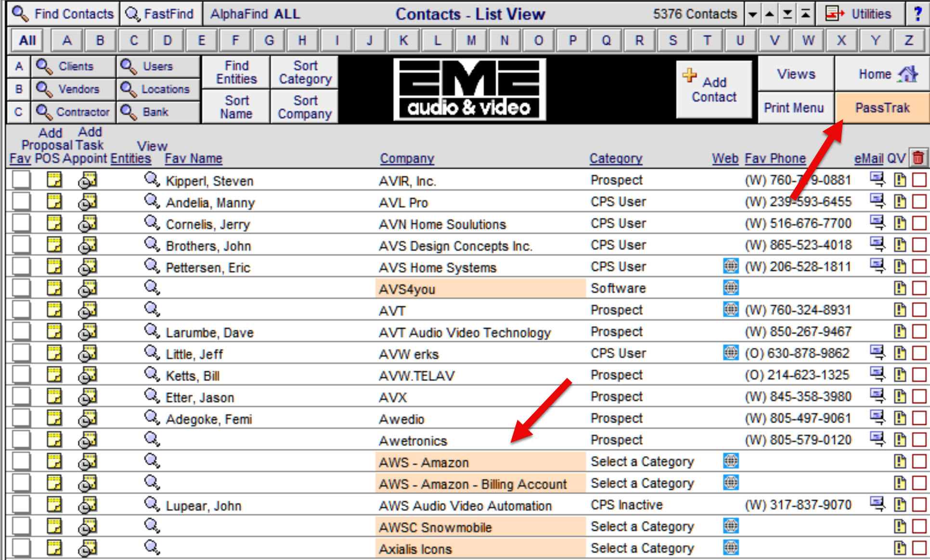Quick view icon for AVW.TELAV row

900,375
